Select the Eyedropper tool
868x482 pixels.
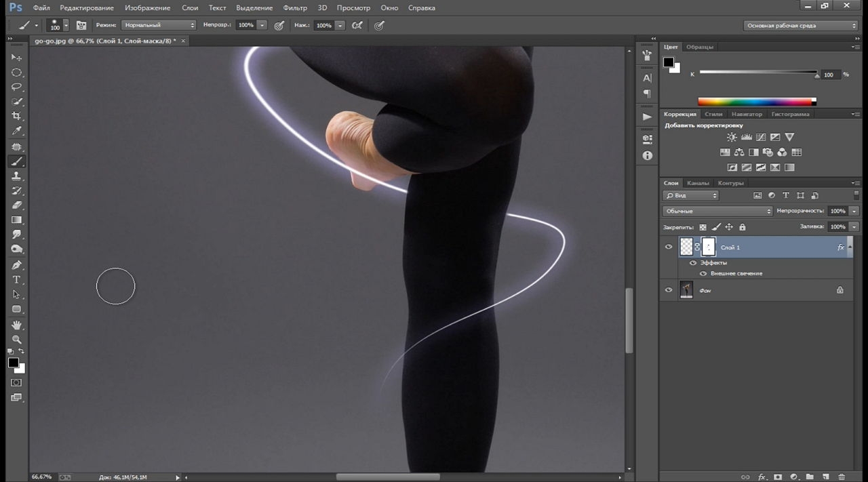pyautogui.click(x=17, y=131)
